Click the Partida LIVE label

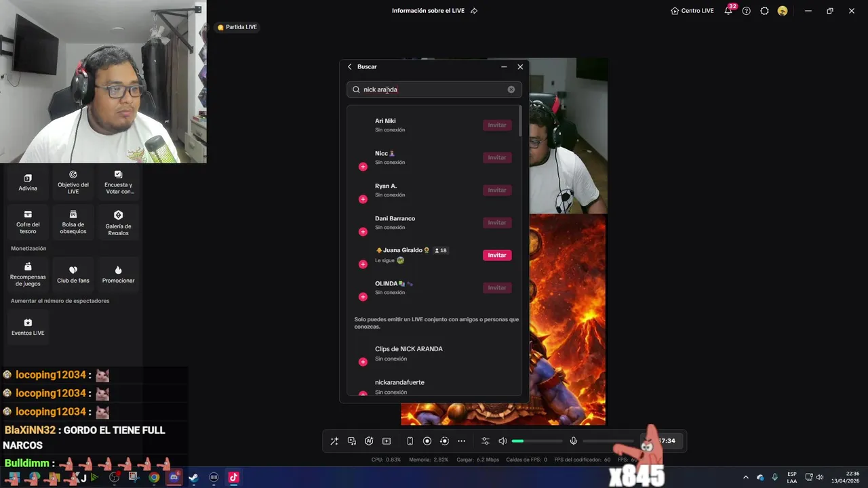[x=237, y=27]
